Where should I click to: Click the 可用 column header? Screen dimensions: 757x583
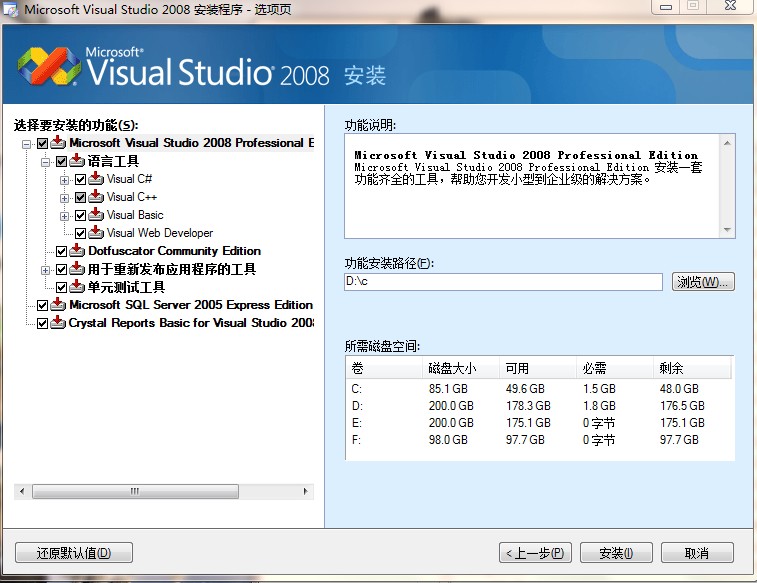tap(538, 368)
